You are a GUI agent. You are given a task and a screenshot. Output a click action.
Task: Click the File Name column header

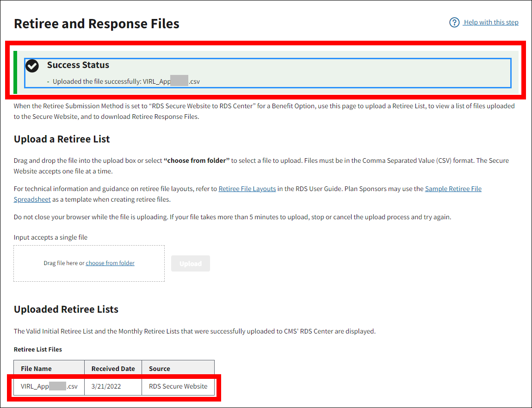click(36, 369)
